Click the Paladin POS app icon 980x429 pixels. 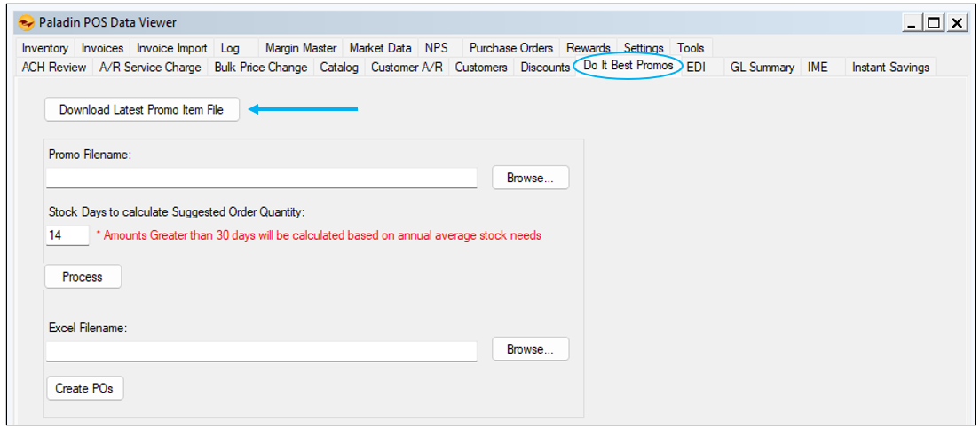[x=27, y=23]
